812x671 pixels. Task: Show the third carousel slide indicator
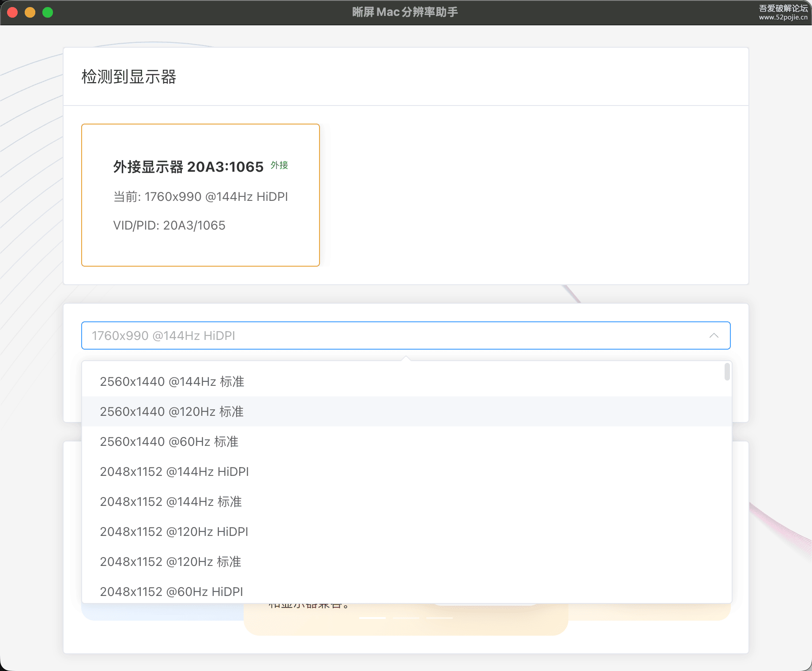pos(440,618)
